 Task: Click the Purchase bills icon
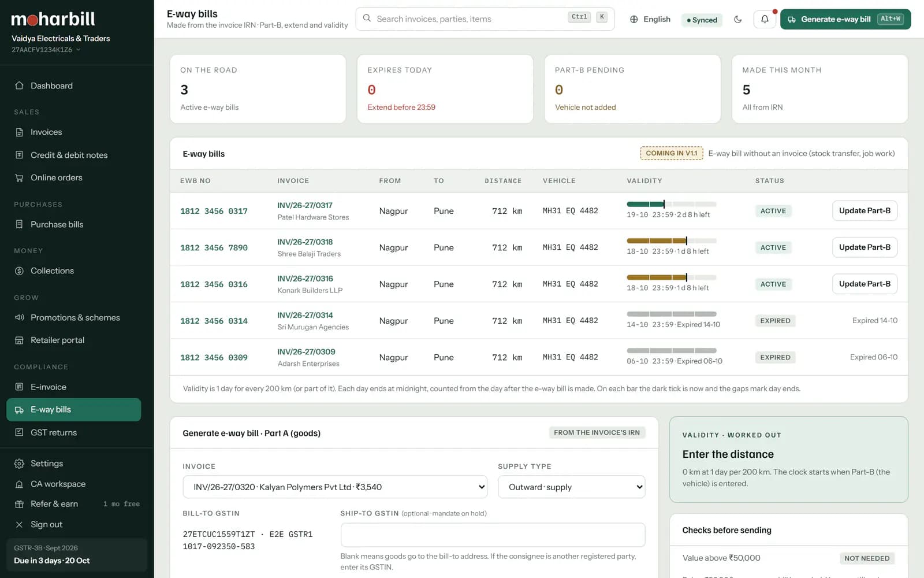pos(19,224)
